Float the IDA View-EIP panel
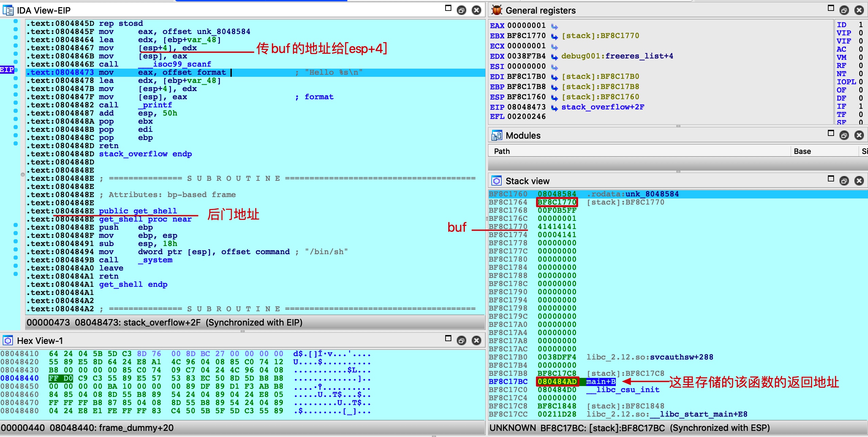This screenshot has height=437, width=868. (461, 11)
